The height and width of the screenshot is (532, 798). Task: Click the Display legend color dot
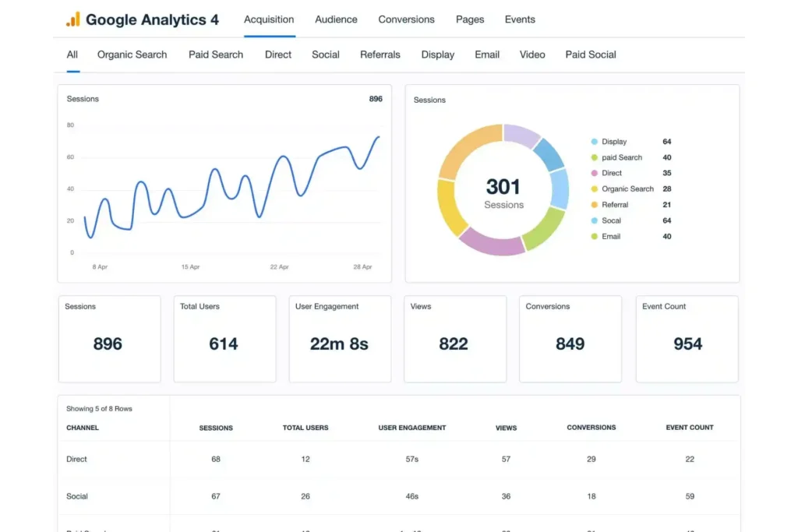[594, 142]
